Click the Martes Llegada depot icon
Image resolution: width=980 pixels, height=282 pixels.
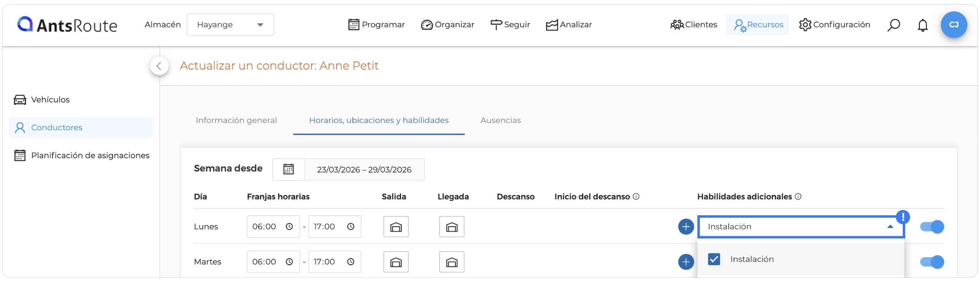pos(452,262)
